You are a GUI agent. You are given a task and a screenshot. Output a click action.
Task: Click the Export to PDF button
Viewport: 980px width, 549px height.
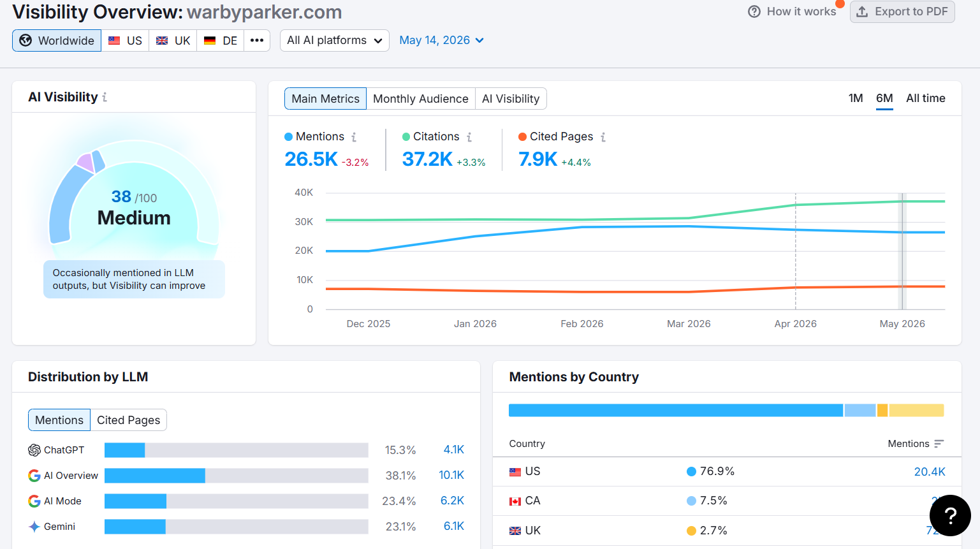click(902, 11)
